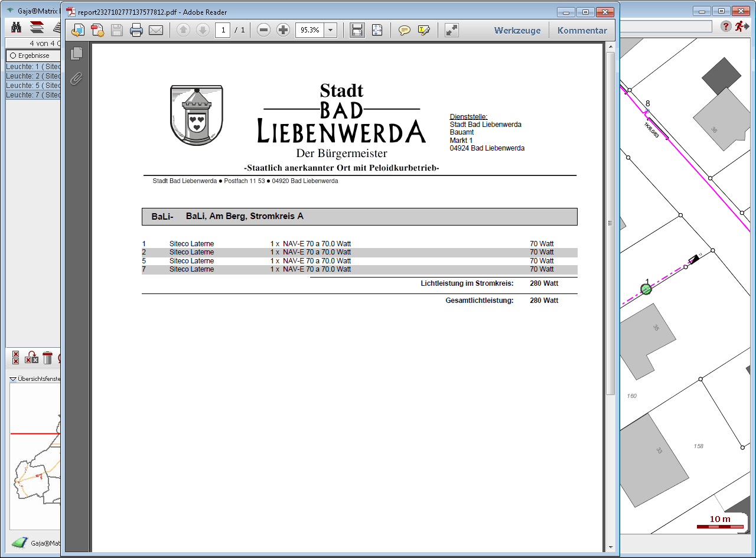
Task: Zoom in with the plus button
Action: coord(283,30)
